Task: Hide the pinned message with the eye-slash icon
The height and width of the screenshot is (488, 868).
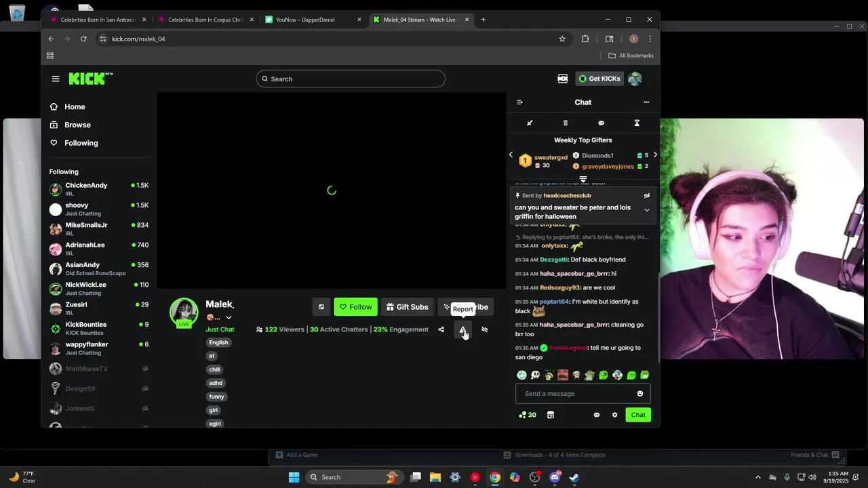Action: point(646,196)
